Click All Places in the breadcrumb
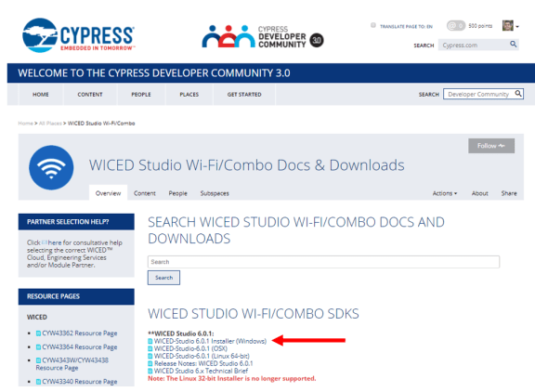The height and width of the screenshot is (392, 535). [x=50, y=124]
